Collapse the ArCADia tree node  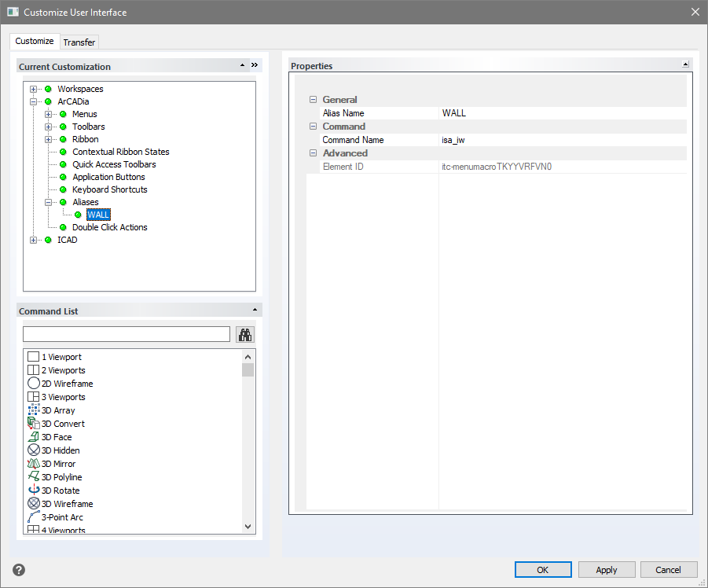(x=33, y=101)
